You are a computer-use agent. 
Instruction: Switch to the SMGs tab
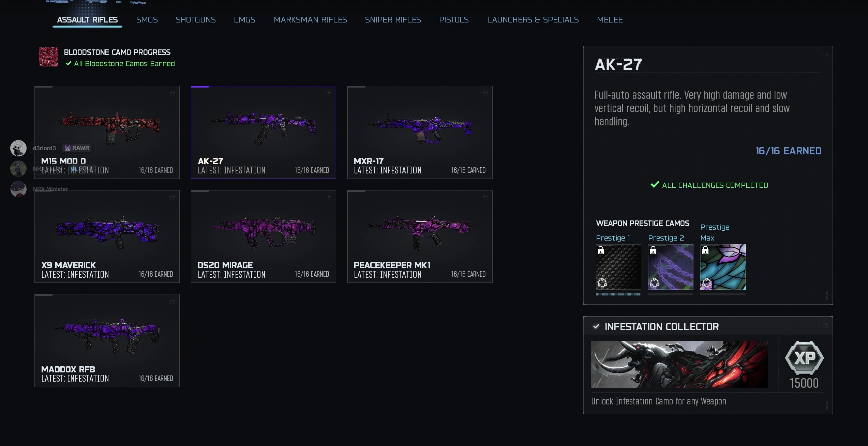coord(147,20)
